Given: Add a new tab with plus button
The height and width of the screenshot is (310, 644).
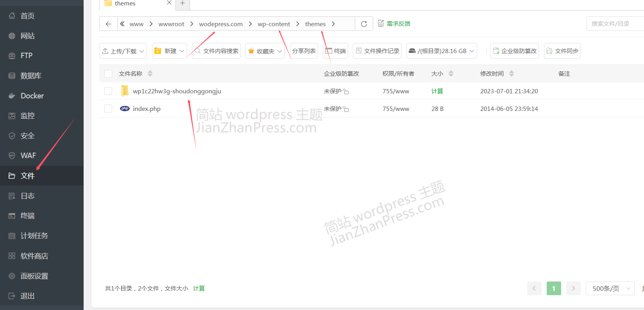Looking at the screenshot, I should [182, 4].
